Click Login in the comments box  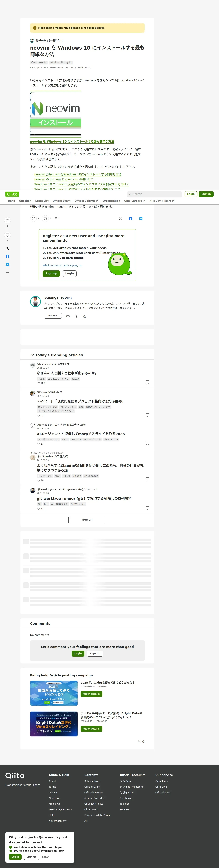(78, 653)
